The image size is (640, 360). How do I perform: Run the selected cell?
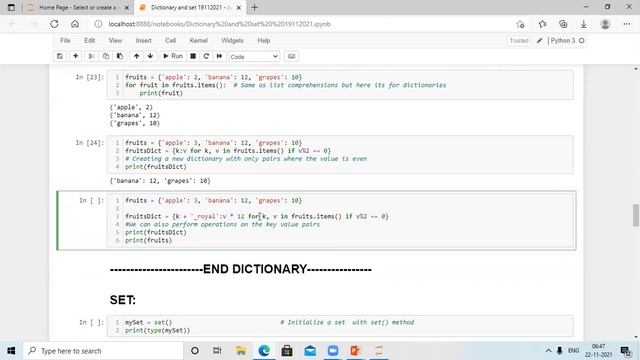pos(173,56)
